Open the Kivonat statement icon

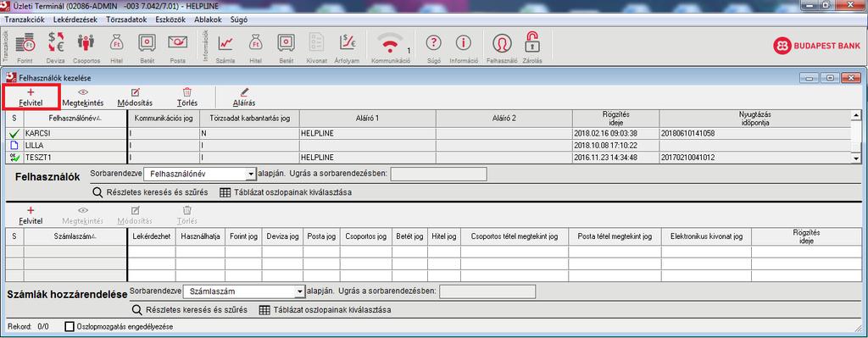coord(317,47)
